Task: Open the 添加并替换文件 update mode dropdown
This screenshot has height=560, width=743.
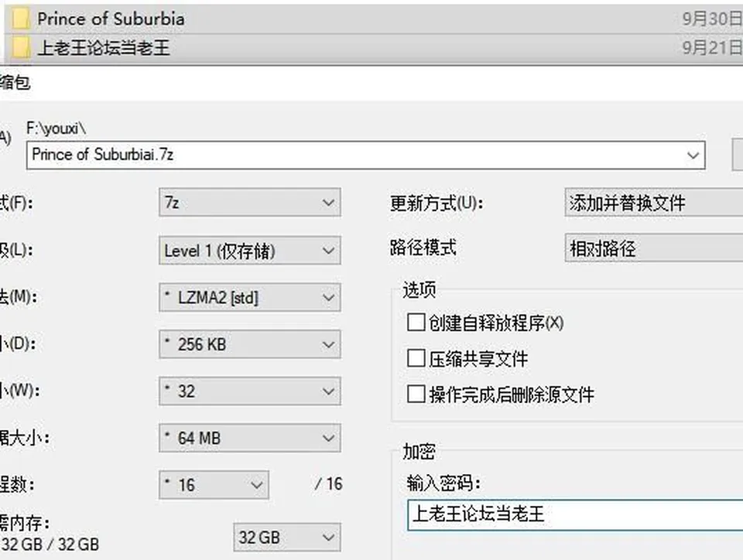Action: tap(654, 203)
